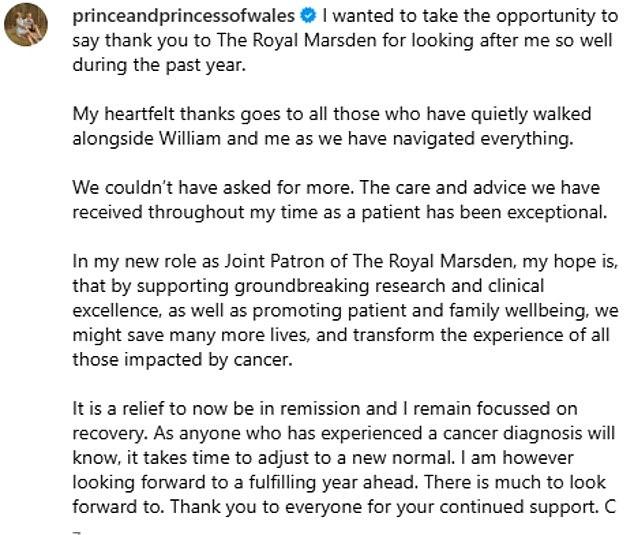634x535 pixels.
Task: Click 'those impacted by cancer' text
Action: coord(182,360)
